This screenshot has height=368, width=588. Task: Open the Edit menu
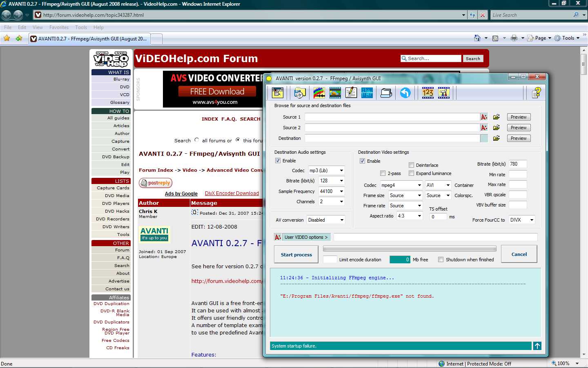tap(22, 27)
